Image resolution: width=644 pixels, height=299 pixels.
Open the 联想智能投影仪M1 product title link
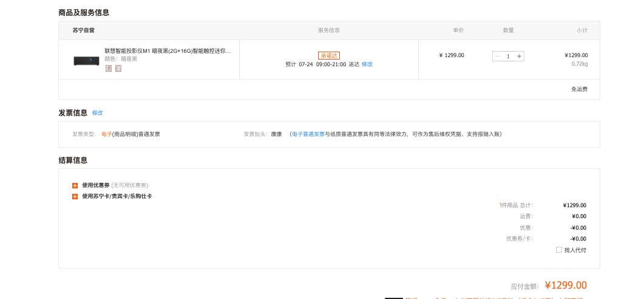(x=168, y=51)
